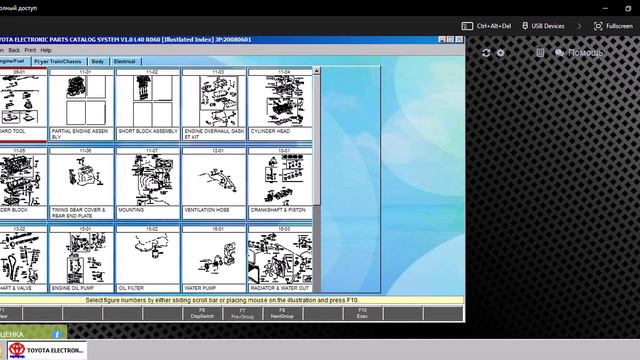Open the remote session settings gear
Screen dimensions: 640x360
tap(500, 53)
